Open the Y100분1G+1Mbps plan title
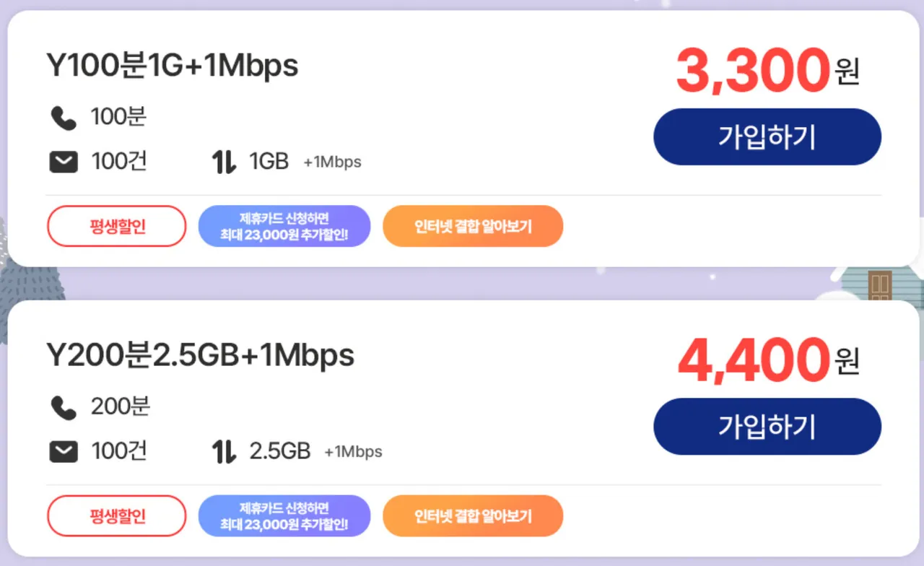924x566 pixels. click(x=172, y=66)
